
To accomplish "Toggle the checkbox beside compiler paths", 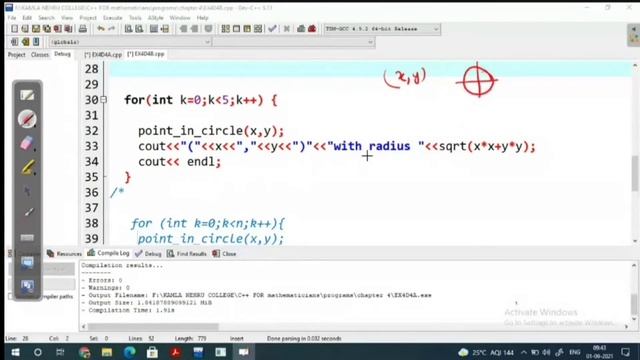I will point(11,296).
